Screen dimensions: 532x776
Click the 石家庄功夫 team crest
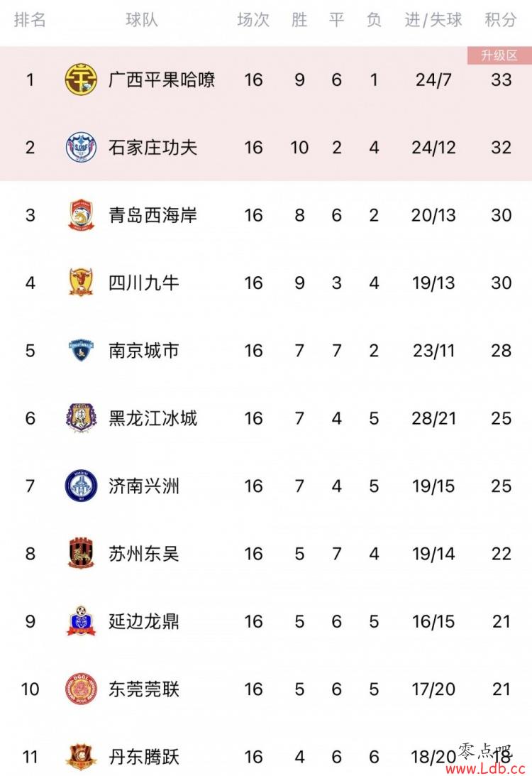[x=81, y=147]
